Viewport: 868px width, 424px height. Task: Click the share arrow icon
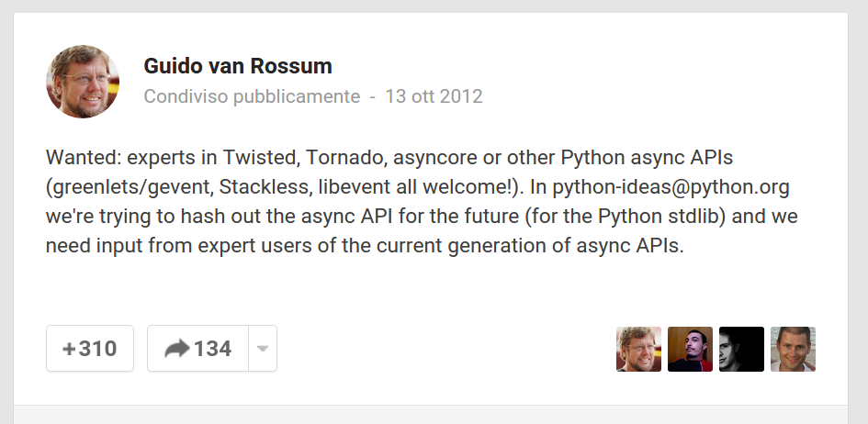176,349
